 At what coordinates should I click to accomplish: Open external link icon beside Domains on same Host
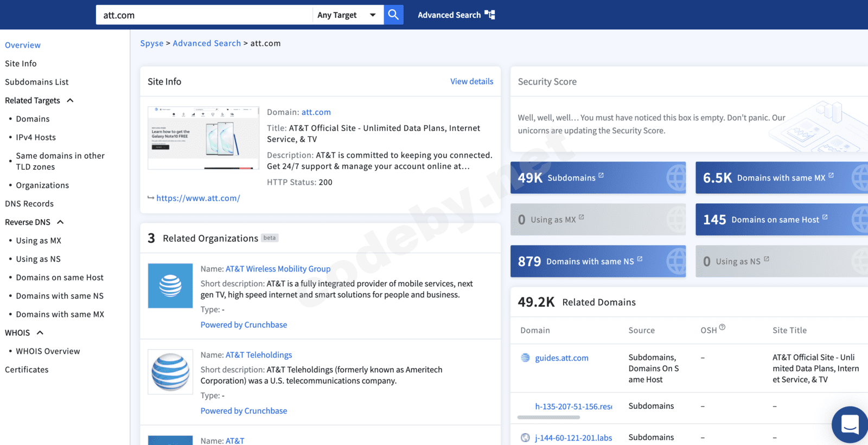pyautogui.click(x=825, y=217)
